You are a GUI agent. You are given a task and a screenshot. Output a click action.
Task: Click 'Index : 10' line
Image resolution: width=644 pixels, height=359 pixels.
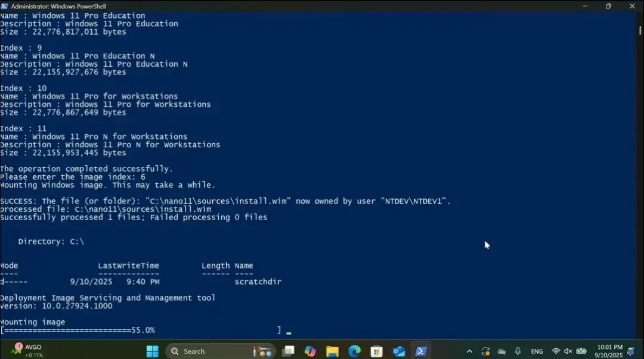(x=23, y=88)
